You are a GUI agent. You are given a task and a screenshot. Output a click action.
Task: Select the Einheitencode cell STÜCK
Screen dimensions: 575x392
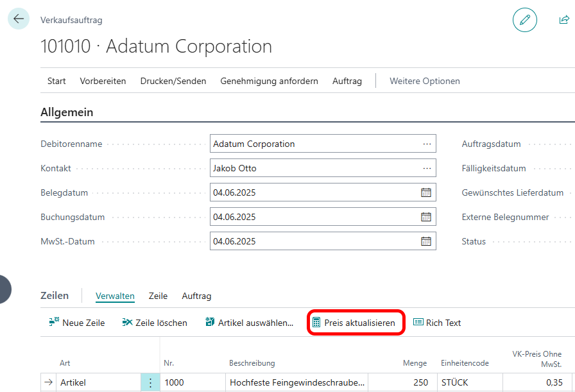[470, 382]
